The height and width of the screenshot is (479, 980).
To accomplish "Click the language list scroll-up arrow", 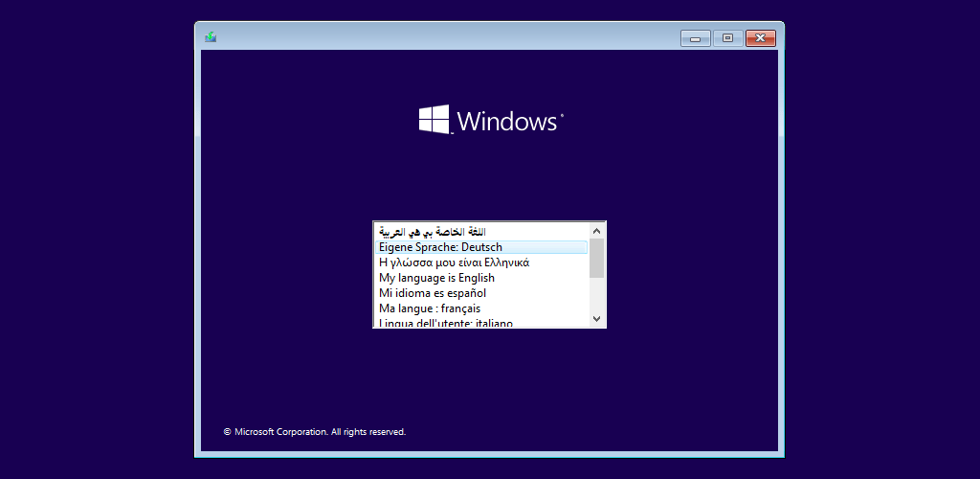I will 596,231.
